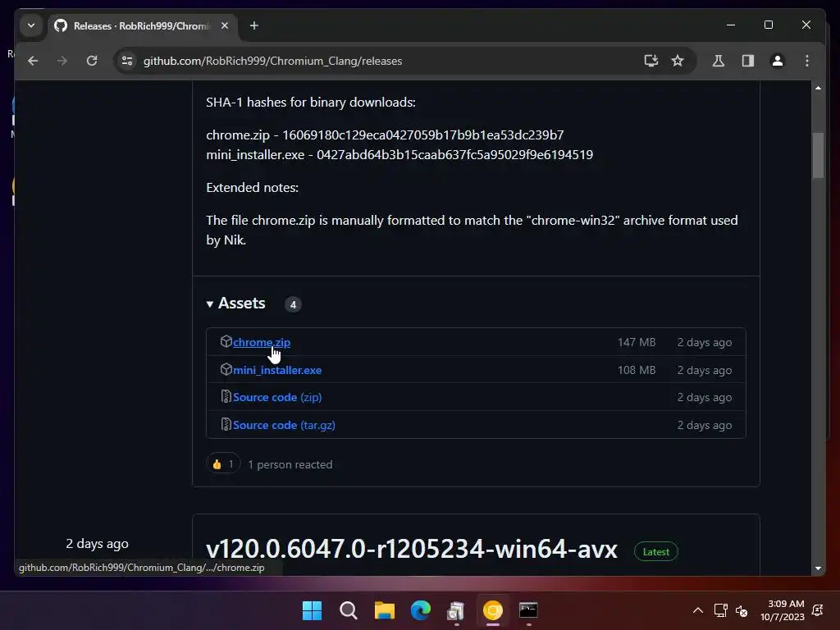Open the profile avatar menu
This screenshot has height=630, width=840.
pyautogui.click(x=778, y=61)
